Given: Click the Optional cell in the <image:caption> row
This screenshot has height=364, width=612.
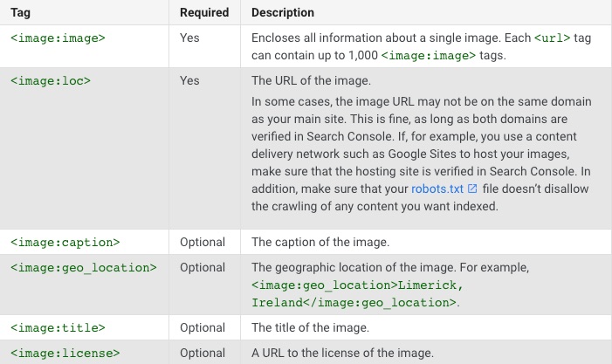Looking at the screenshot, I should coord(203,243).
